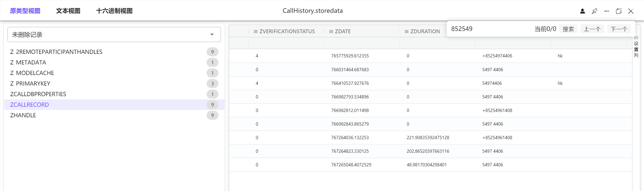Click the 搜索 search button
This screenshot has height=191, width=644.
coord(568,29)
